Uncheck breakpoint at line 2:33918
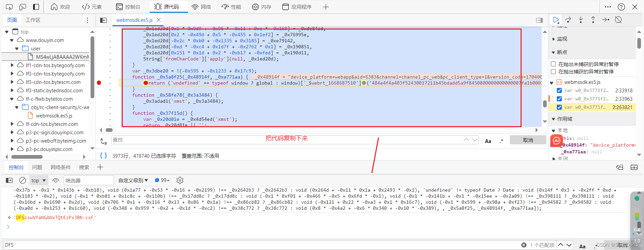 (559, 91)
